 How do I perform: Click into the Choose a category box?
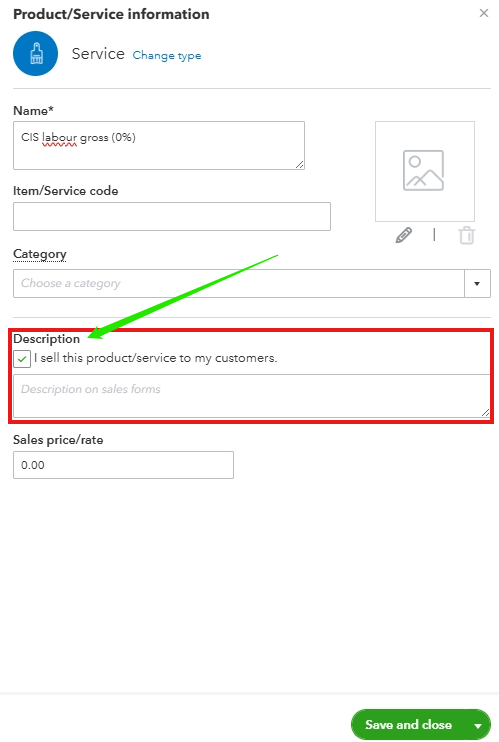(239, 283)
